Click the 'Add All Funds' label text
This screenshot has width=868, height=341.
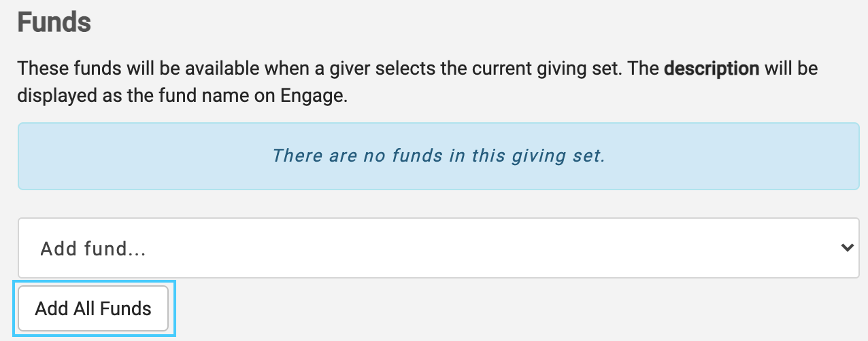point(93,309)
